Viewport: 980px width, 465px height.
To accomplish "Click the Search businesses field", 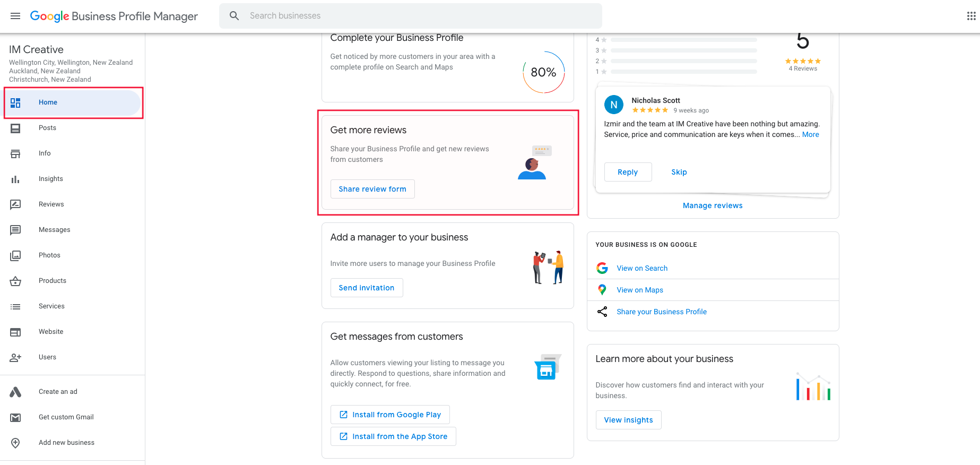I will tap(411, 16).
